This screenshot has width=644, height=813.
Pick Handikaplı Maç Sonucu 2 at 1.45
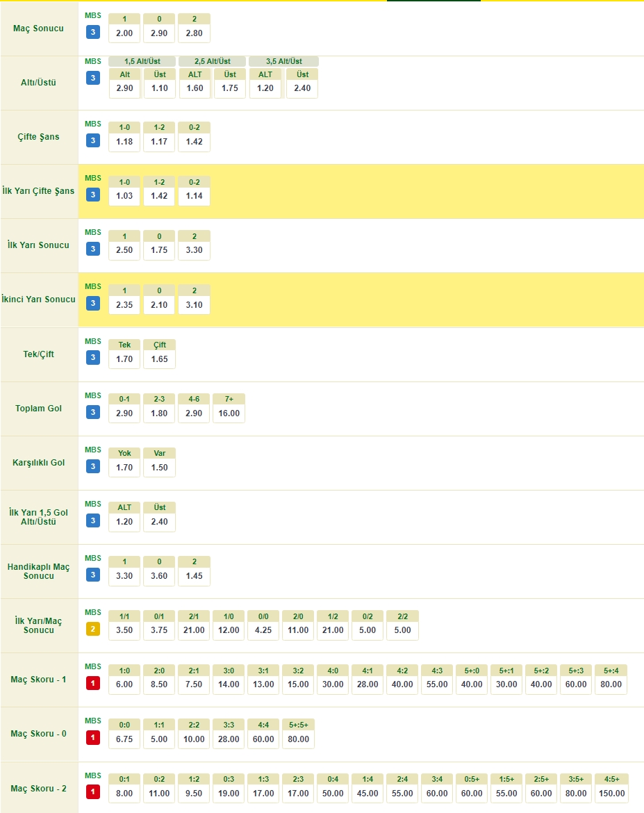tap(194, 577)
